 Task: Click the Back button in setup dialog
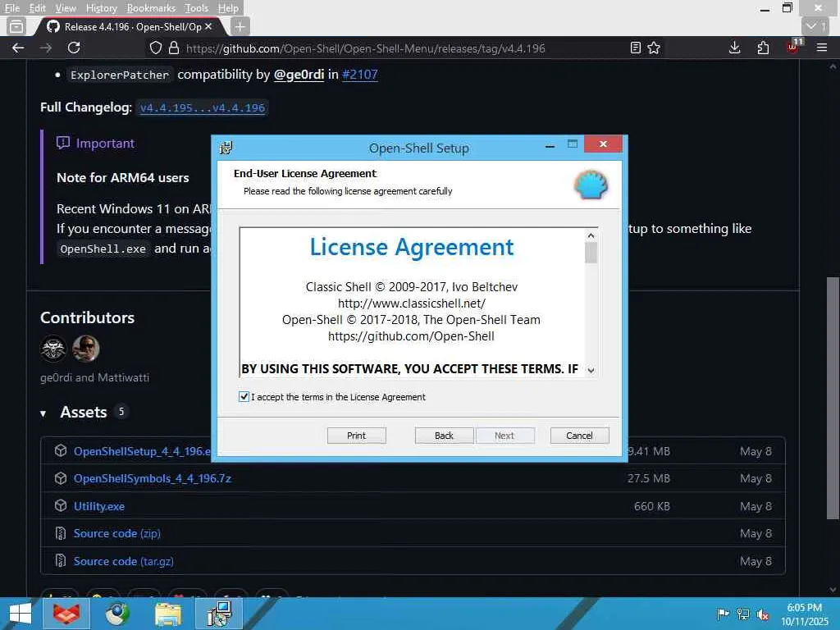[444, 436]
